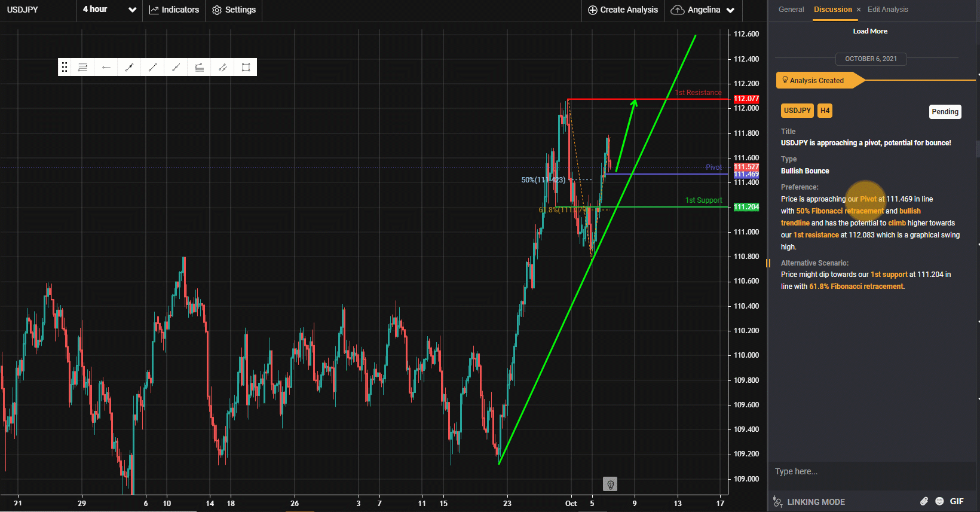Select the rectangle drawing tool
The image size is (980, 512).
coord(246,68)
